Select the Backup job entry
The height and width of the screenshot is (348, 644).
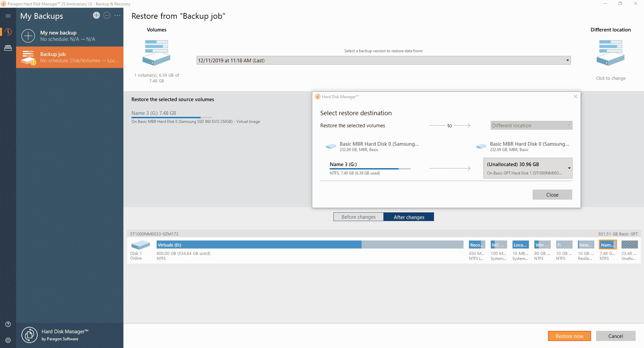[x=69, y=57]
